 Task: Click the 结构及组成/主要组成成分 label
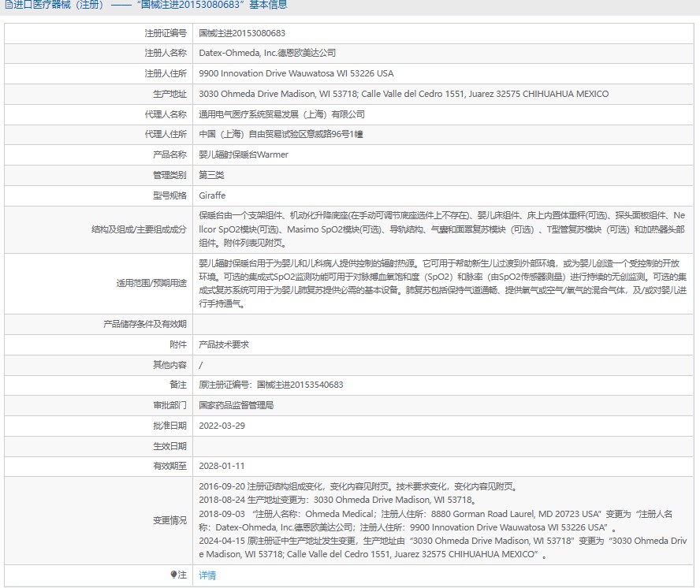(139, 229)
